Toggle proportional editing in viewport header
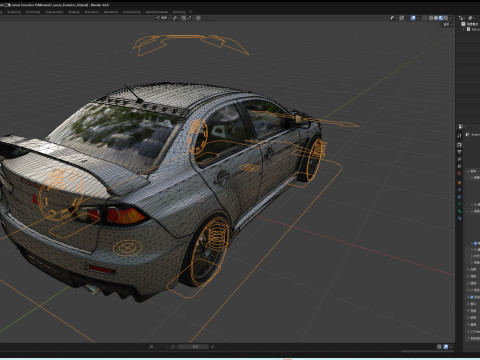The image size is (480, 360). (198, 18)
